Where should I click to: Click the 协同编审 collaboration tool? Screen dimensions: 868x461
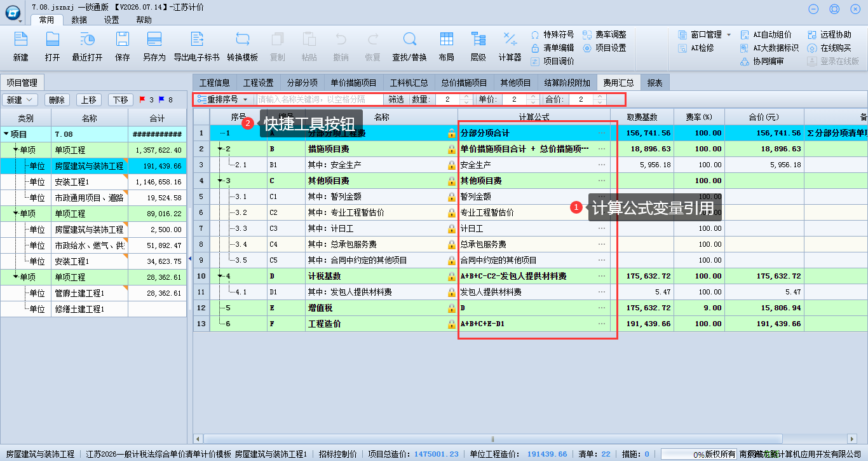coord(762,61)
